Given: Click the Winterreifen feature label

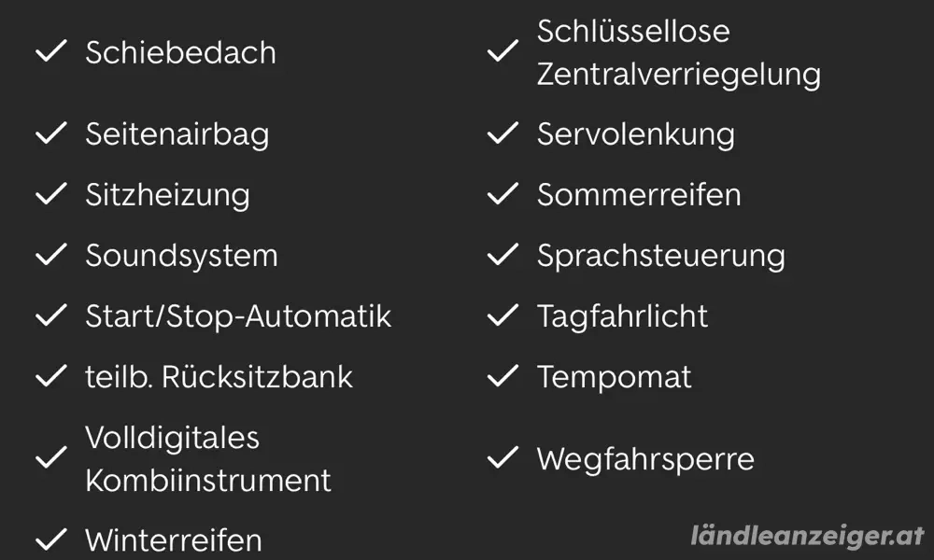Looking at the screenshot, I should 173,539.
